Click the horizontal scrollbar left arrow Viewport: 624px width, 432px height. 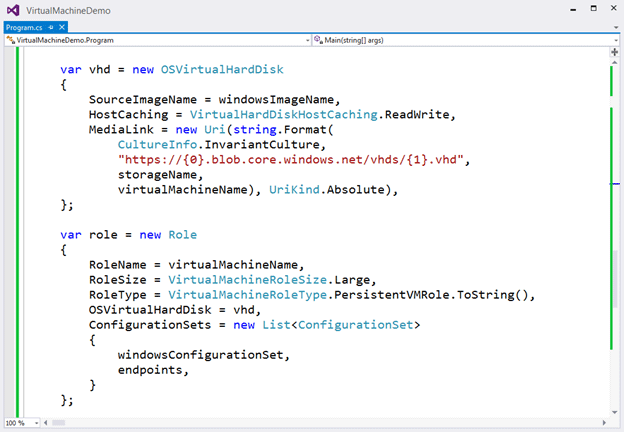coord(46,422)
